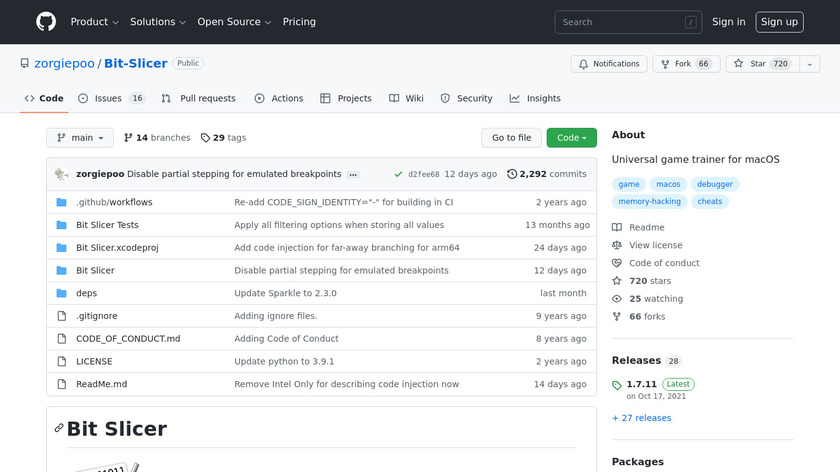Focus the Search input field
Screen dimensions: 840x472
(x=628, y=22)
